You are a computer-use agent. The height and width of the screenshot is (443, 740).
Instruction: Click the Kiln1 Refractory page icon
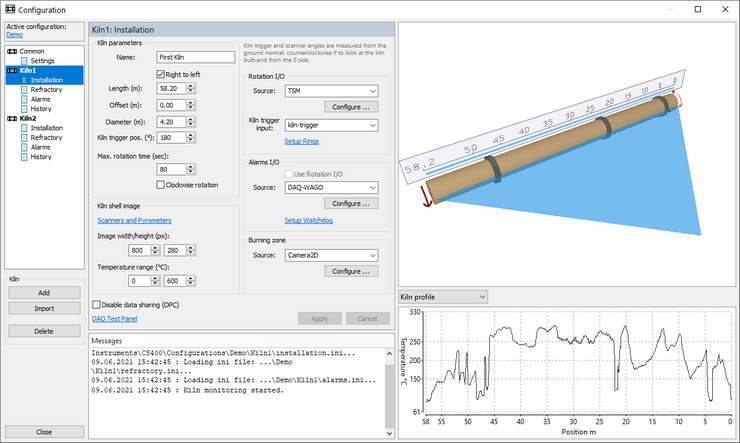[24, 90]
